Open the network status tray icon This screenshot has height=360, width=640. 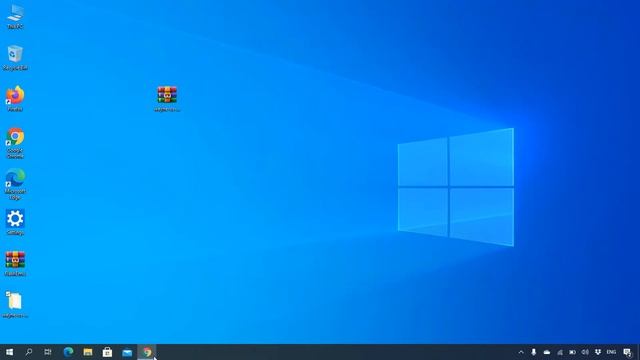pyautogui.click(x=560, y=352)
